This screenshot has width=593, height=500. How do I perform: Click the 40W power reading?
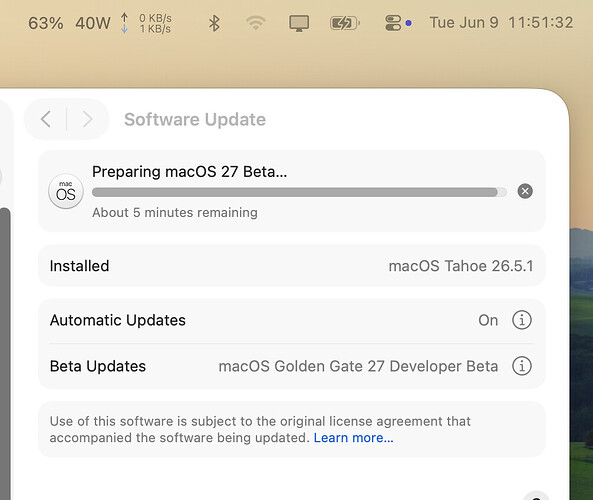click(93, 23)
